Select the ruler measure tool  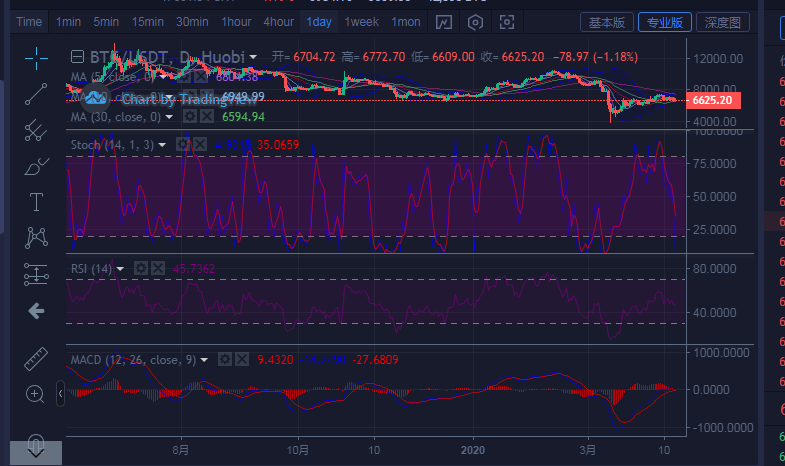[x=36, y=358]
